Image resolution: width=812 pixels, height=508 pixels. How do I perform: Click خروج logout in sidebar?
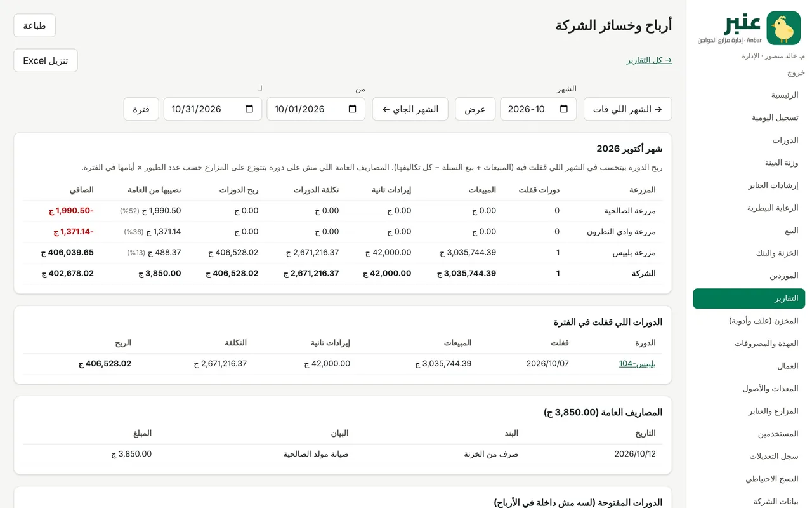(796, 72)
